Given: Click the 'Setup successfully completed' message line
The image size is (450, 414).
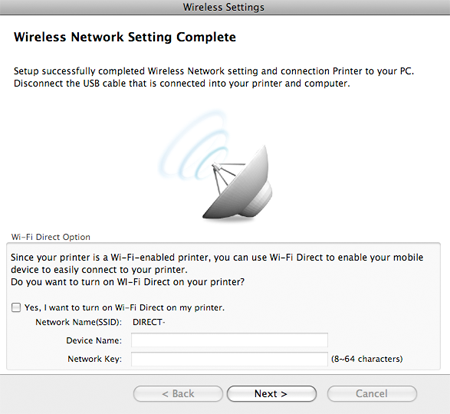Looking at the screenshot, I should point(214,71).
